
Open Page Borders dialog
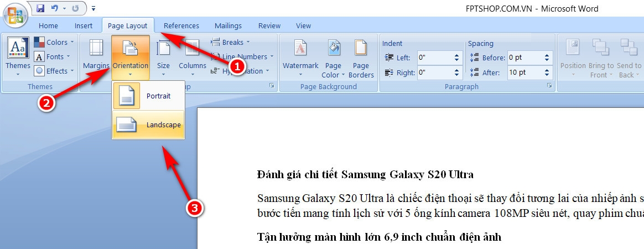click(361, 58)
